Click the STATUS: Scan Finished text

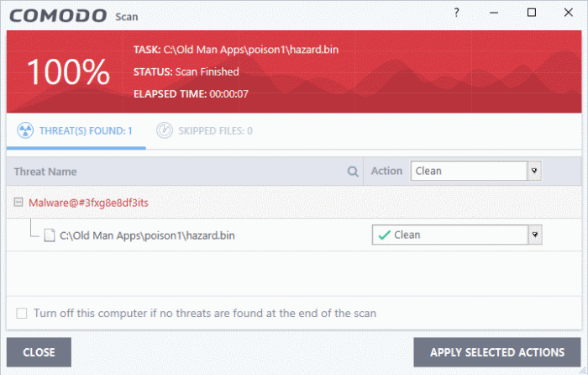(x=186, y=71)
